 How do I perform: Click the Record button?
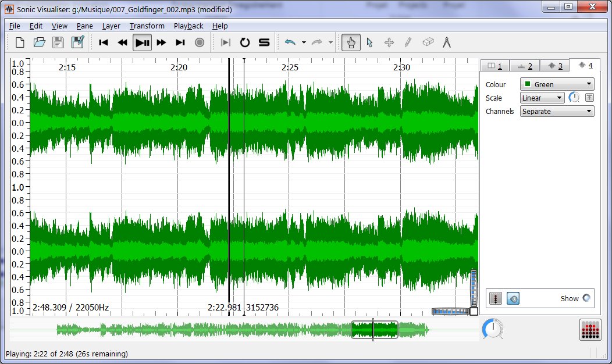coord(200,42)
